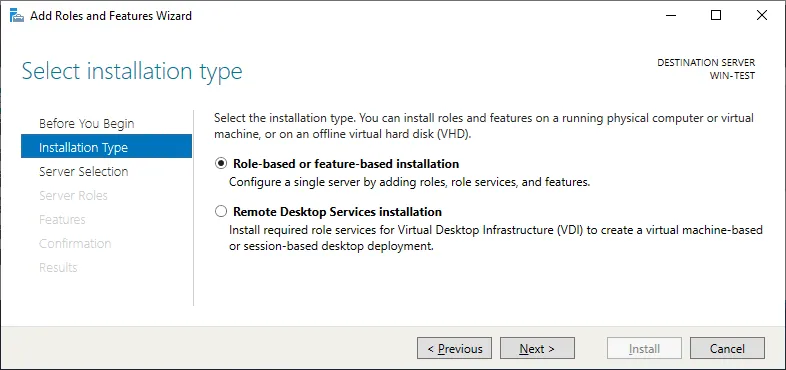Select the Server Roles sidebar item
The image size is (786, 370).
pyautogui.click(x=73, y=196)
